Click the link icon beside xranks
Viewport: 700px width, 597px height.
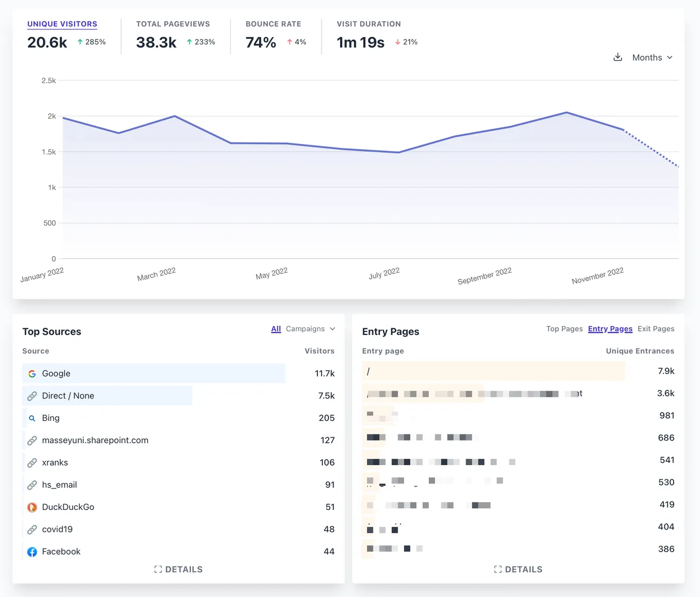click(32, 462)
